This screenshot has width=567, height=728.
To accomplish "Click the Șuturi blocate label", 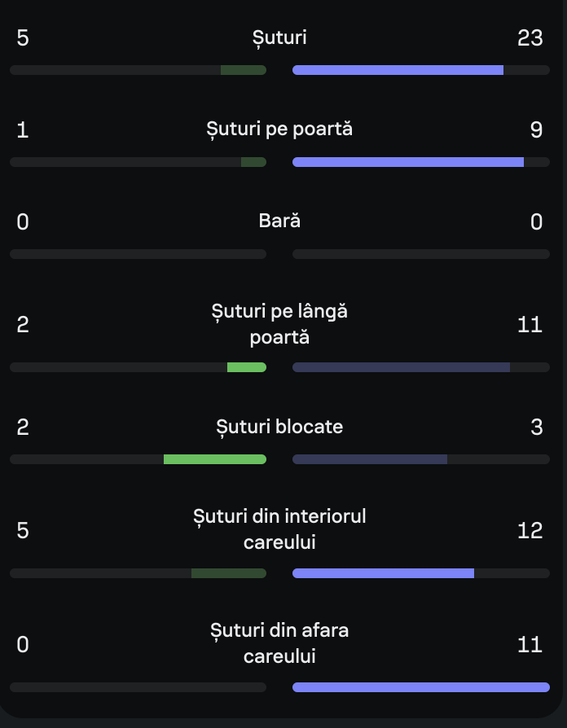I will (x=279, y=427).
